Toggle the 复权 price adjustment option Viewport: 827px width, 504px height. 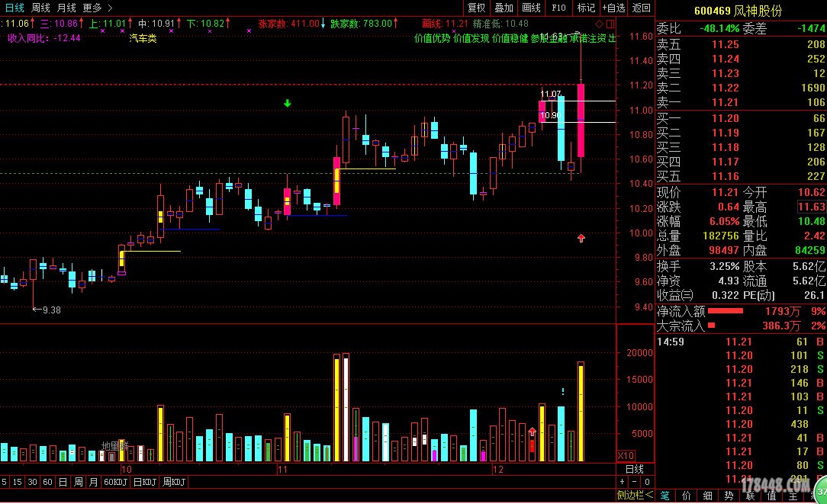477,8
